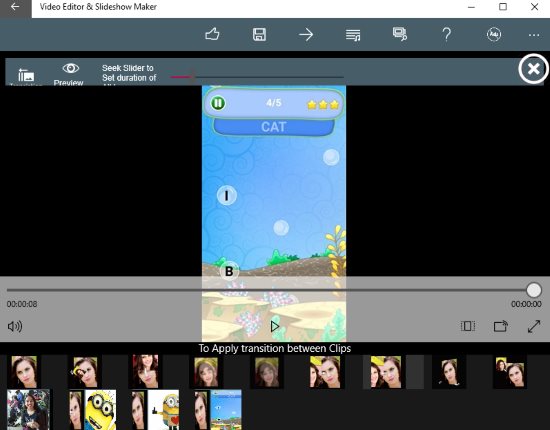Click the 00:00:08 elapsed time label
Image resolution: width=550 pixels, height=430 pixels.
(22, 304)
